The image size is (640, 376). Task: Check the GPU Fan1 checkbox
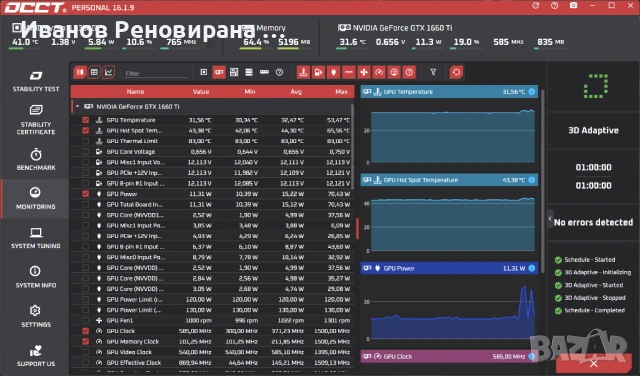(85, 320)
